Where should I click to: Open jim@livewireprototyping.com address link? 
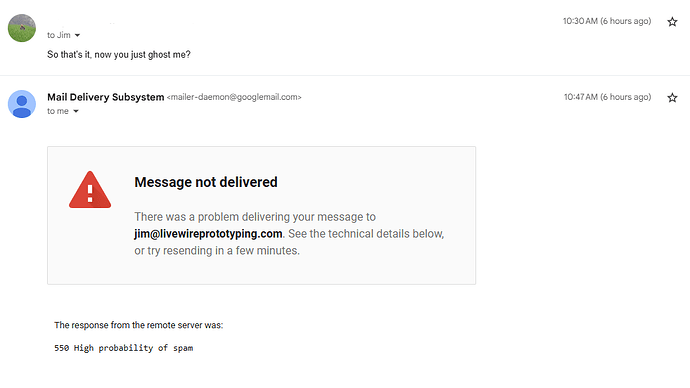(x=208, y=234)
